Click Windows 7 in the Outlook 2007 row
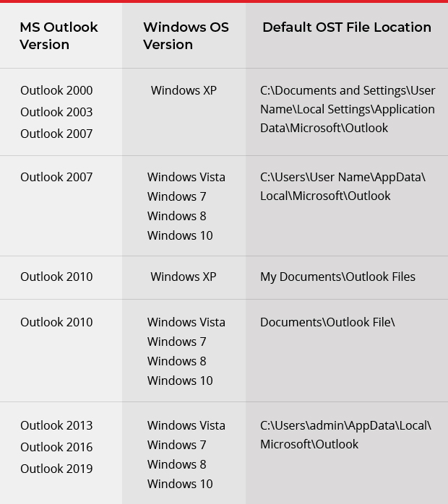The width and height of the screenshot is (448, 504). click(176, 196)
